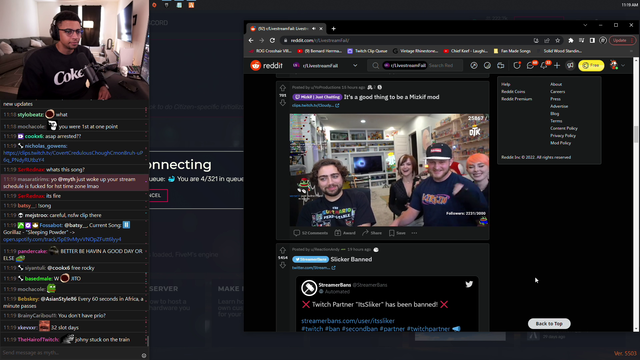Open the Twitch Clip Queue bookmark
640x360 pixels.
point(367,51)
